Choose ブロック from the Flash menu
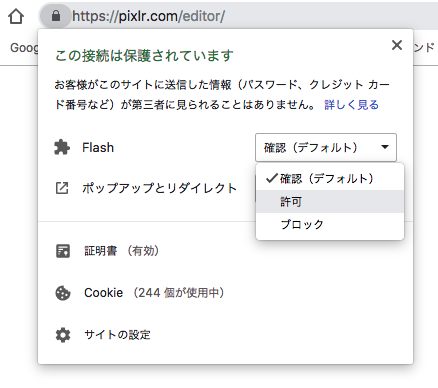The image size is (438, 388). (330, 224)
